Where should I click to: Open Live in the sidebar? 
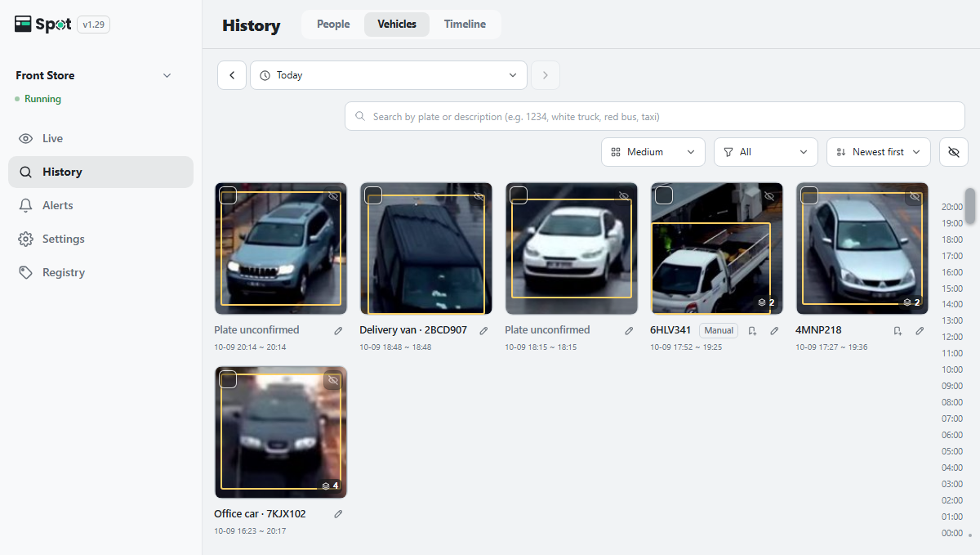(x=100, y=139)
